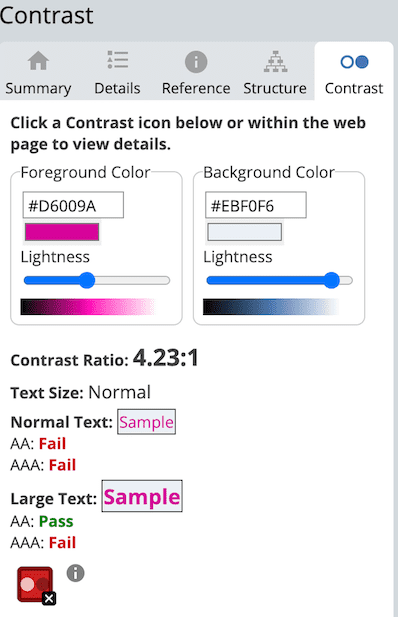Click the Details list icon
The height and width of the screenshot is (617, 398).
[x=117, y=60]
